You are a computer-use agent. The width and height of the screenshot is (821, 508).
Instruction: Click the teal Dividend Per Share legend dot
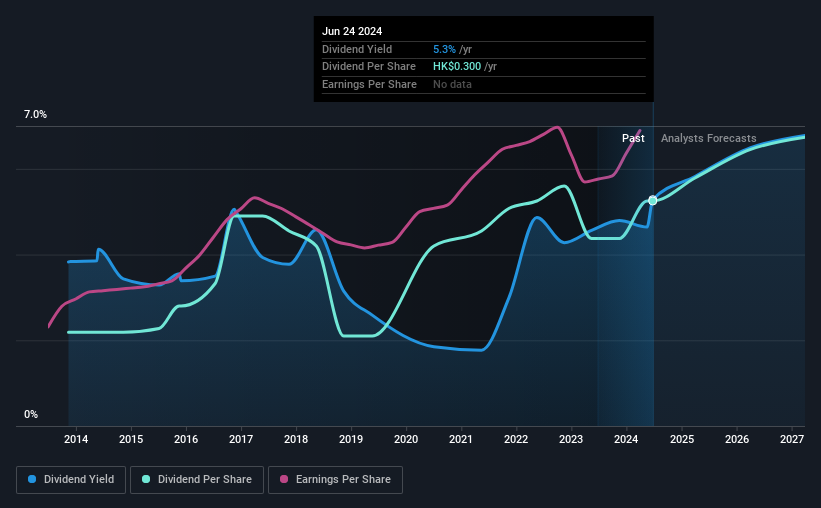pyautogui.click(x=146, y=479)
